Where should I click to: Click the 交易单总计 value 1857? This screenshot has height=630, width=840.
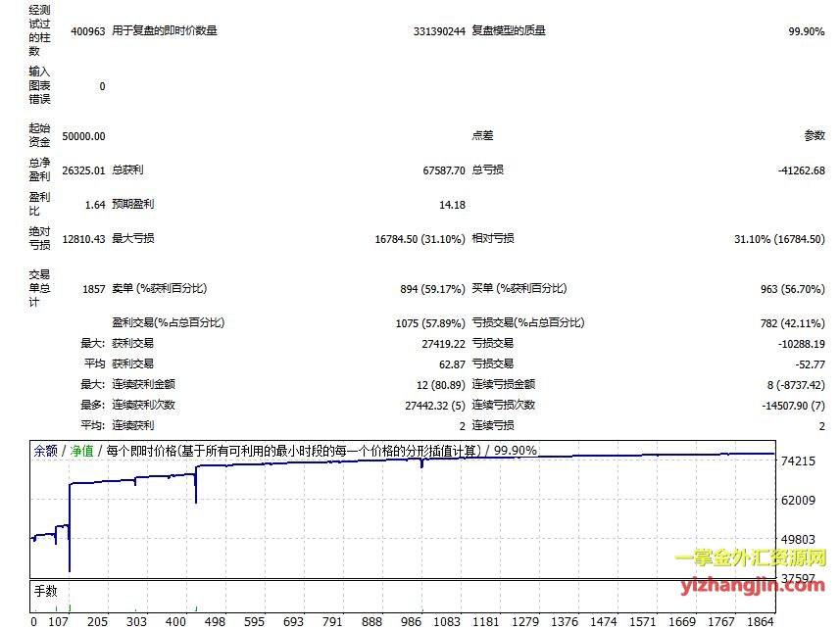[92, 289]
